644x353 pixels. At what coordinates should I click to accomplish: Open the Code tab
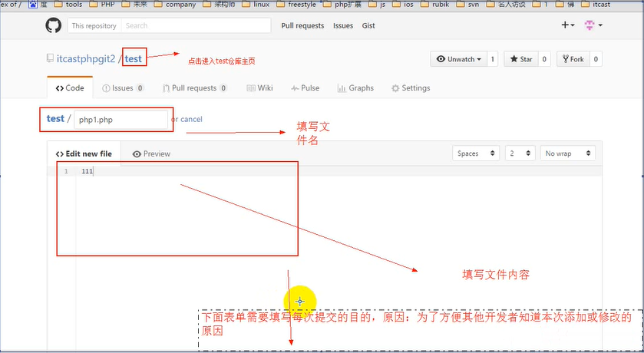coord(70,87)
